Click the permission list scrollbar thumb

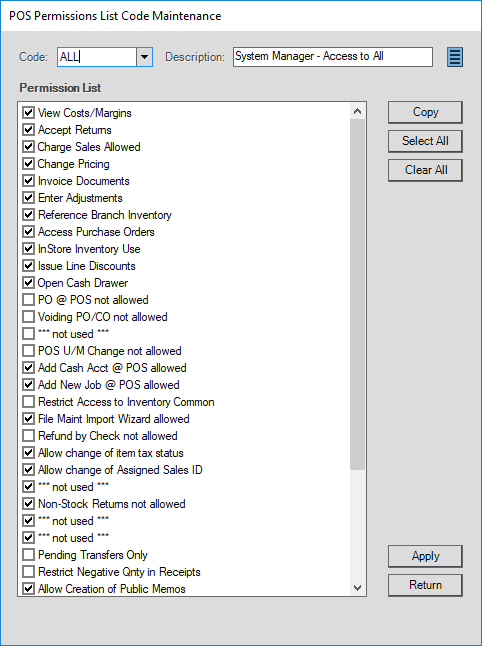pyautogui.click(x=357, y=294)
